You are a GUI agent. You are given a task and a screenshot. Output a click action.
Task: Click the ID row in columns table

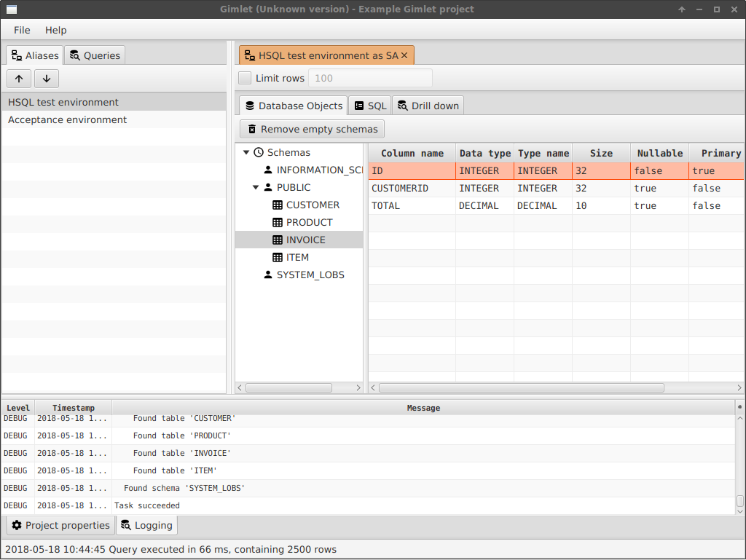[x=556, y=170]
